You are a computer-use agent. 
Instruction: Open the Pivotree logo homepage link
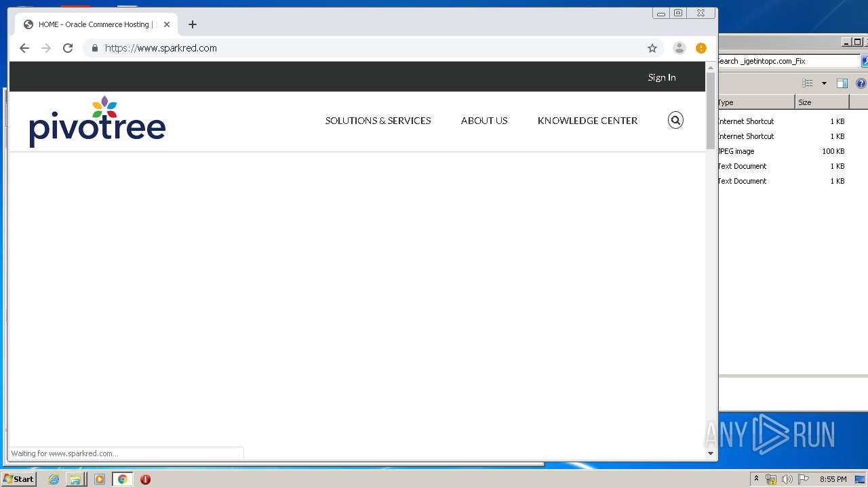click(x=98, y=122)
